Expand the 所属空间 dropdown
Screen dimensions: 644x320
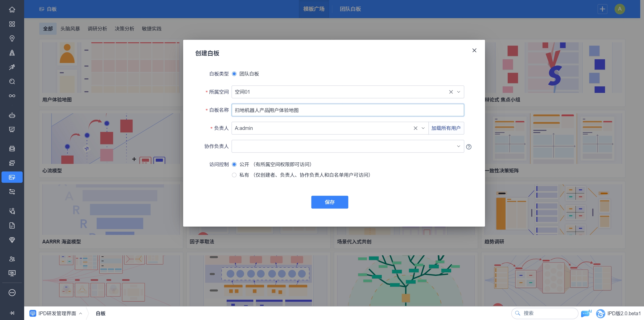[459, 92]
